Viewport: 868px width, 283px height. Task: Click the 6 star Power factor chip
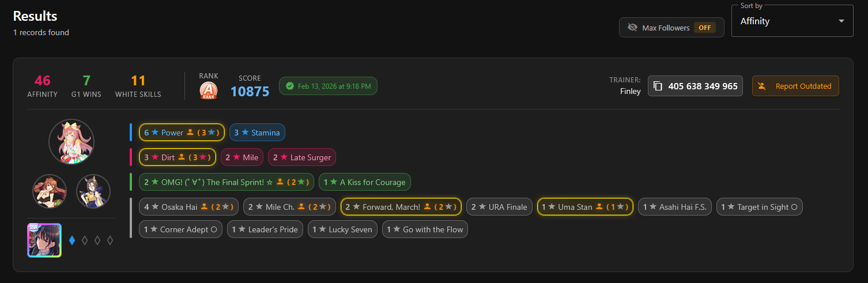tap(182, 133)
